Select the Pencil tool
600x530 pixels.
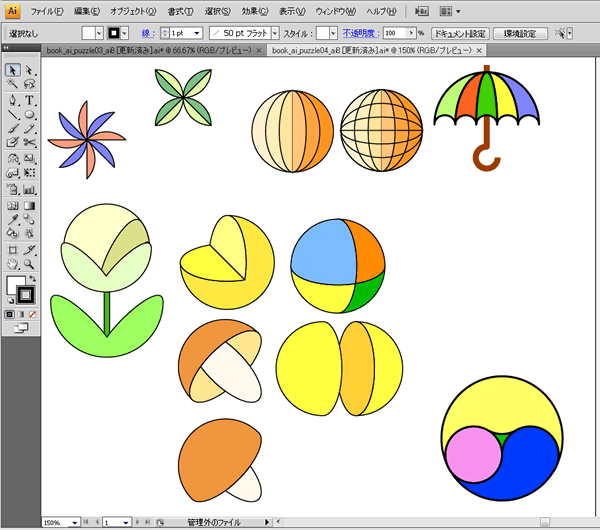point(29,128)
